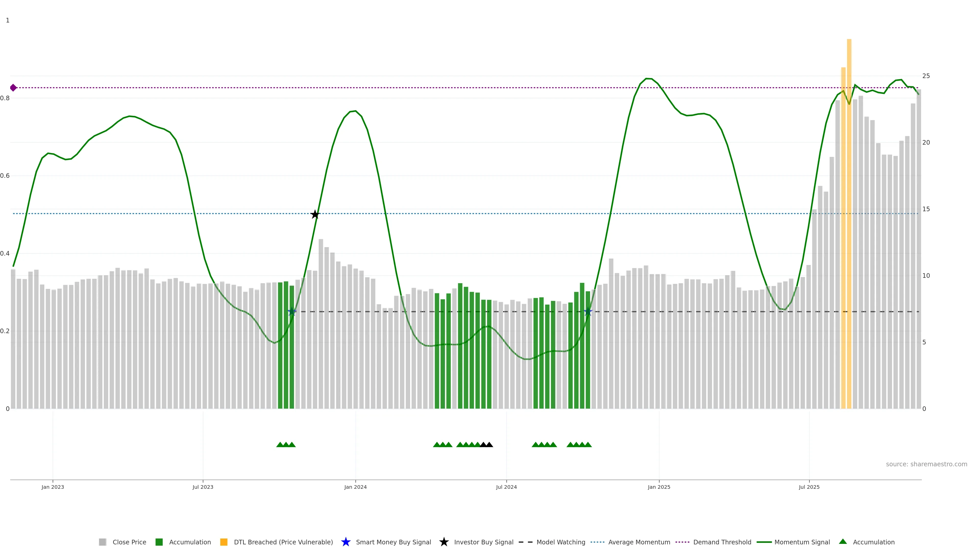Click the Jul 2025 axis label
980x551 pixels.
click(x=809, y=487)
